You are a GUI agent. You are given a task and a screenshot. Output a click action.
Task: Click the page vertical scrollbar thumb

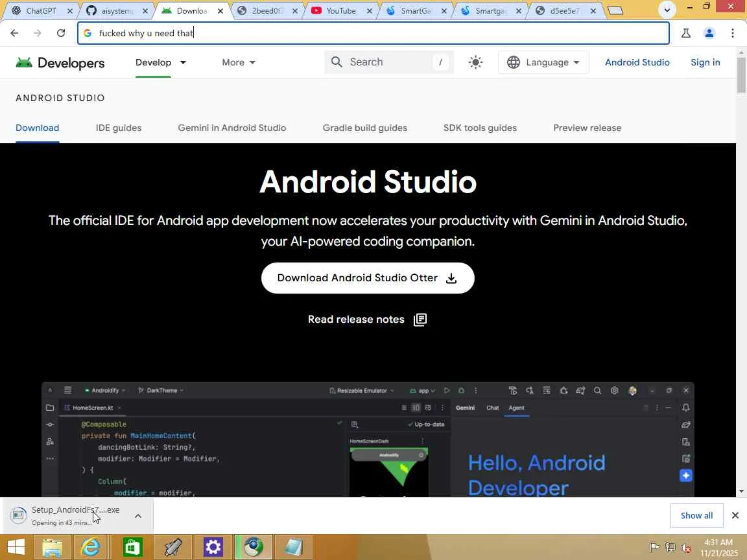click(x=741, y=74)
